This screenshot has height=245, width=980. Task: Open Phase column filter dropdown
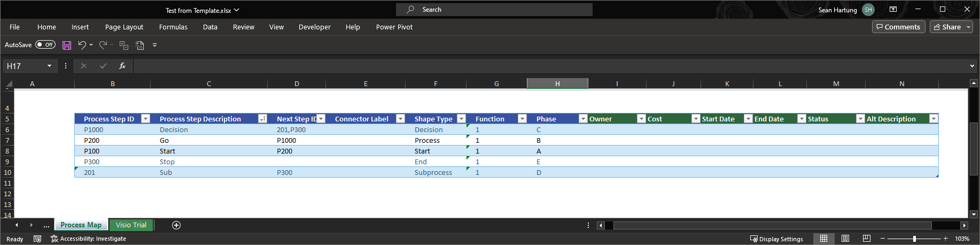(x=584, y=119)
